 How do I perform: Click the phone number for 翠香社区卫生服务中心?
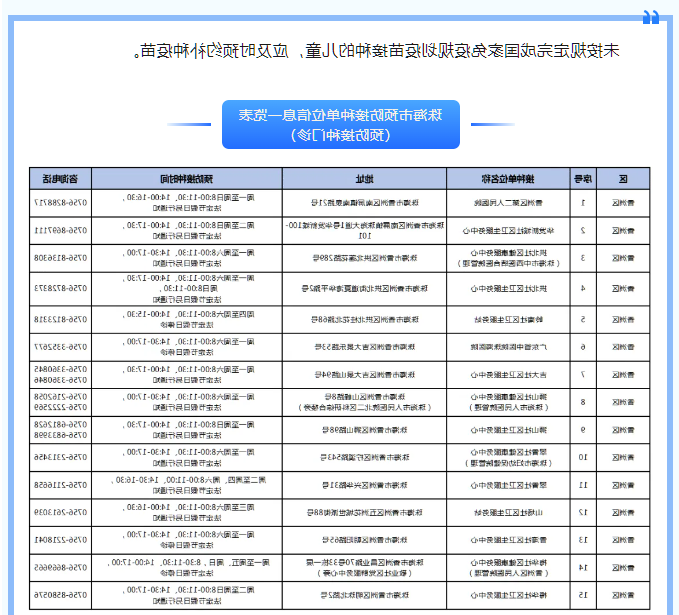[x=60, y=485]
